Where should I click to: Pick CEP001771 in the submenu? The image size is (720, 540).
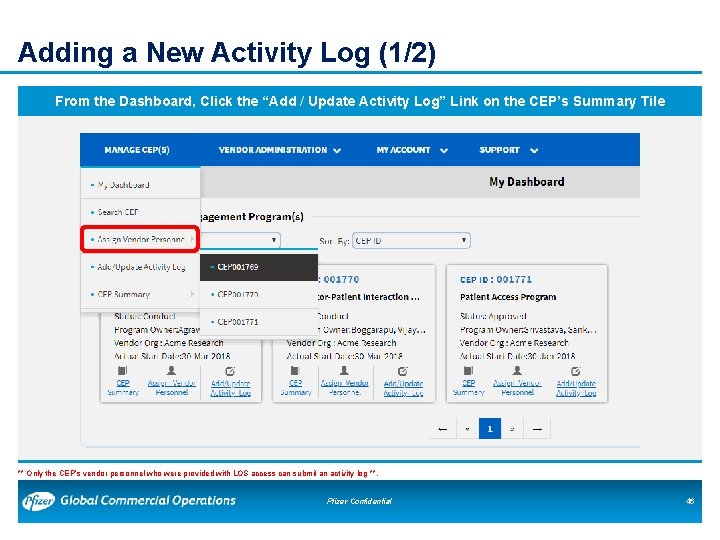tap(259, 322)
